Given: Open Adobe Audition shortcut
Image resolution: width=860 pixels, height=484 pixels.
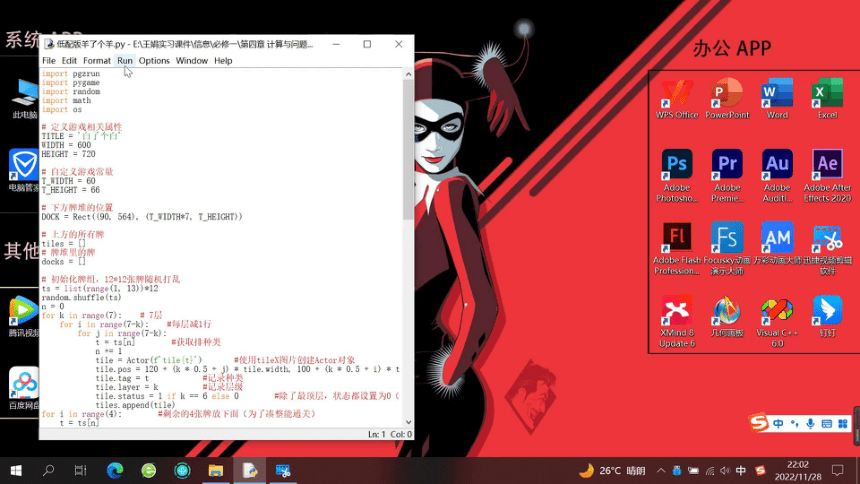Looking at the screenshot, I should 777,176.
